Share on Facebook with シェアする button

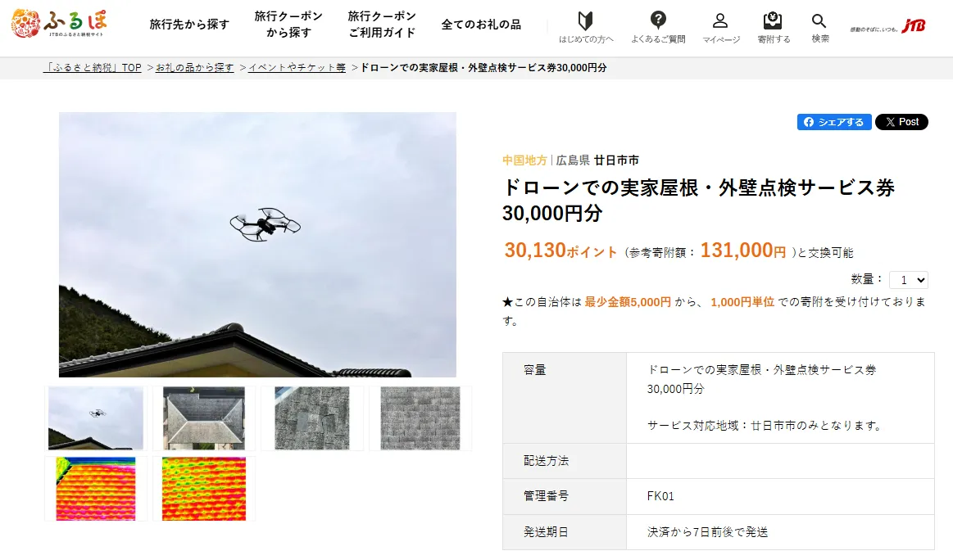[x=834, y=122]
